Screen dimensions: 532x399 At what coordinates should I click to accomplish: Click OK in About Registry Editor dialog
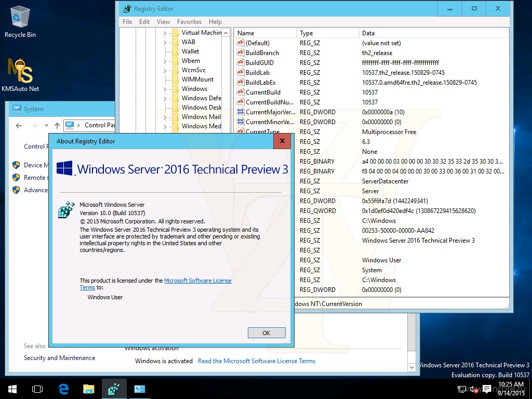click(267, 333)
